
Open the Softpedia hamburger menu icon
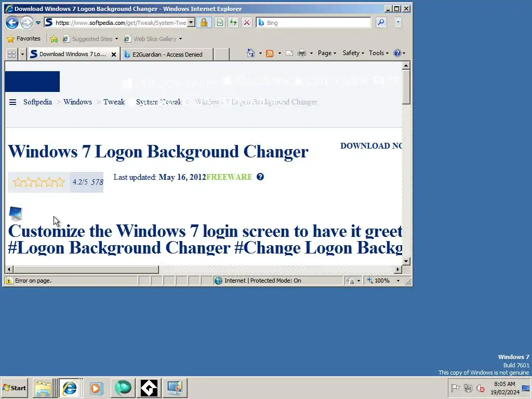click(x=12, y=102)
